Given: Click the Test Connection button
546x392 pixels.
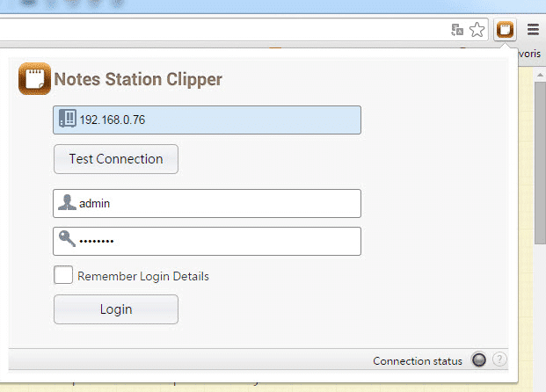Looking at the screenshot, I should coord(116,159).
